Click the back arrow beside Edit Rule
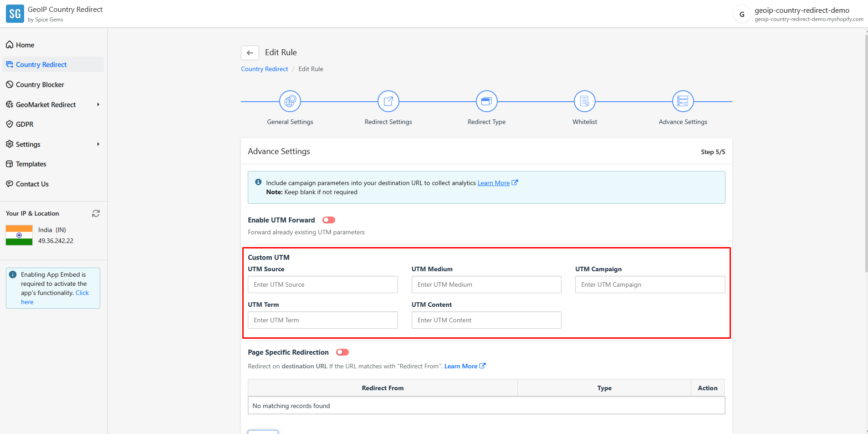868x434 pixels. coord(250,53)
